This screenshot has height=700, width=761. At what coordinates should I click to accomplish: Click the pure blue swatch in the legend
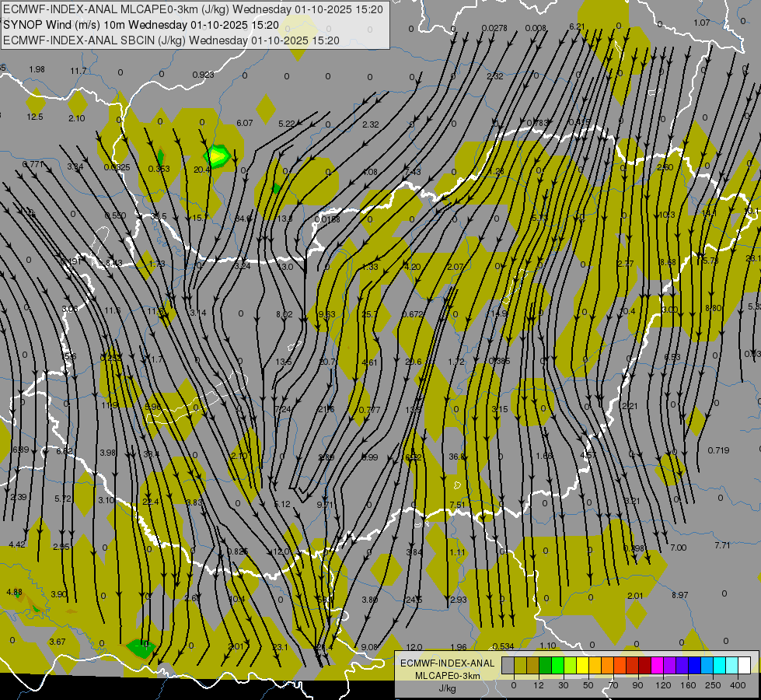[694, 665]
